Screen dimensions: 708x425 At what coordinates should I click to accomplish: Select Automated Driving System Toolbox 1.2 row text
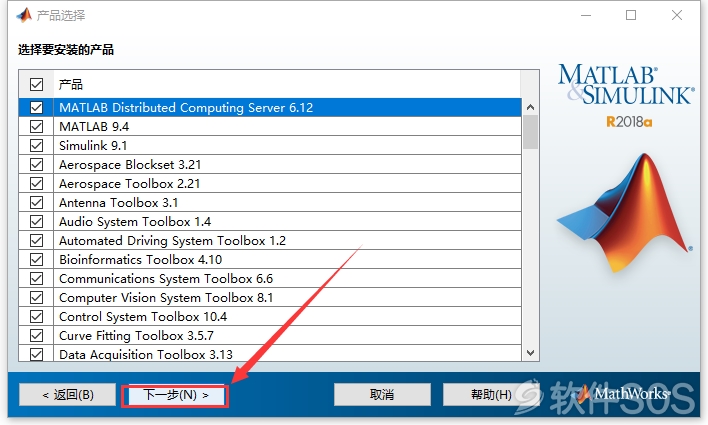coord(172,240)
